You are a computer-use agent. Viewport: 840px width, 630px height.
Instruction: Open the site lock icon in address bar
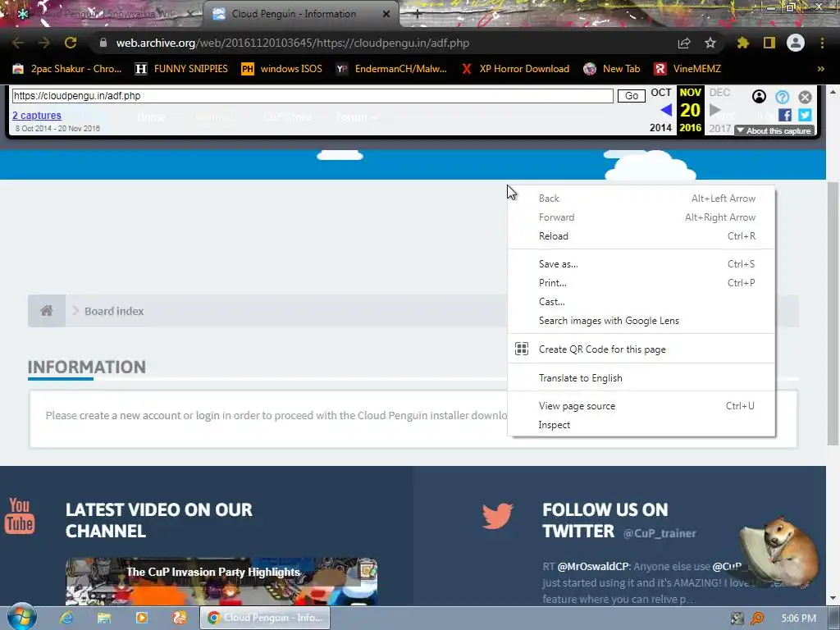tap(103, 43)
